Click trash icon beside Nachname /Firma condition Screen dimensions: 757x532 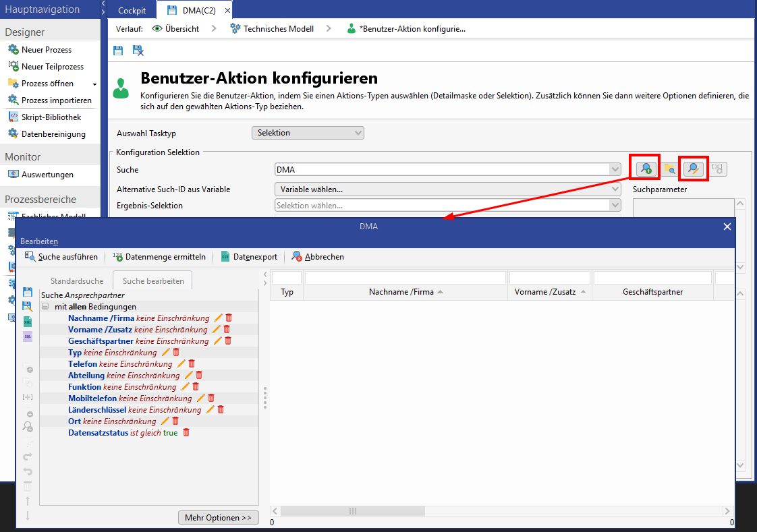[x=229, y=318]
